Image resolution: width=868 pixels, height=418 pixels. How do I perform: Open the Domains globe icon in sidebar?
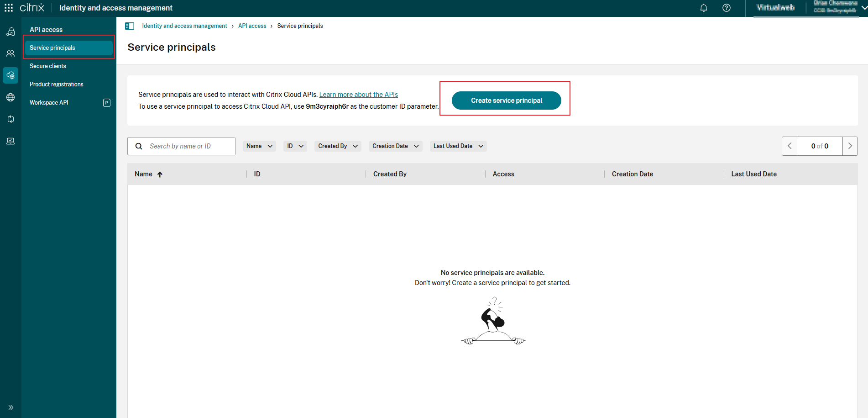[x=10, y=97]
